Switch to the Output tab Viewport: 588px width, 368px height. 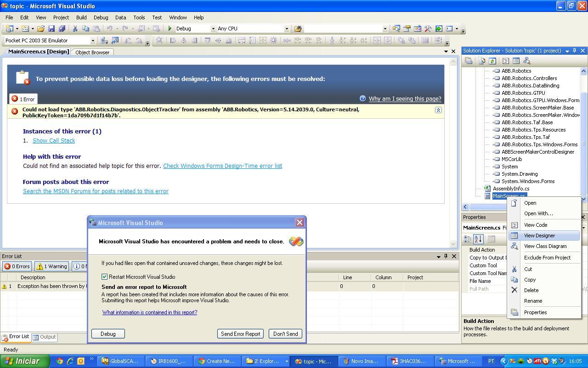tap(44, 337)
